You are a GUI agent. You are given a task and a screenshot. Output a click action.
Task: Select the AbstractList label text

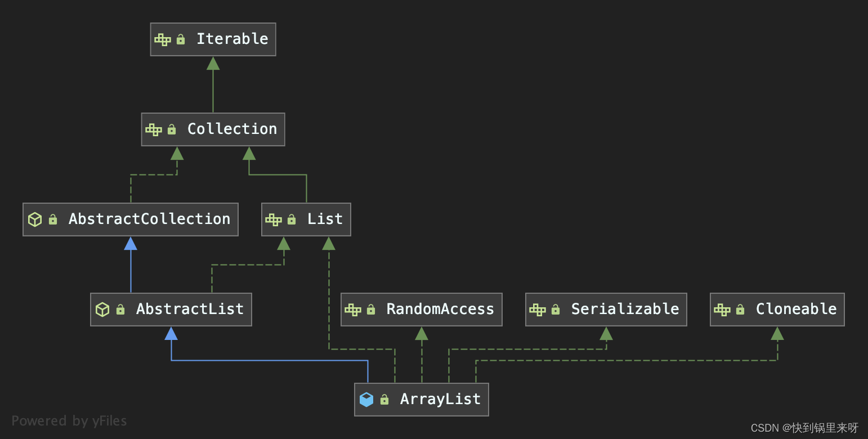pos(190,309)
